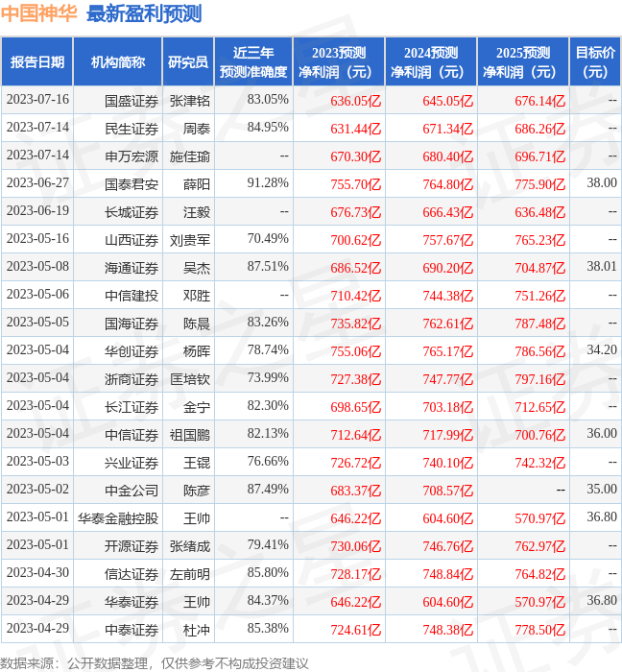Click the 2023-04-30 report date
This screenshot has height=672, width=622.
[x=37, y=572]
